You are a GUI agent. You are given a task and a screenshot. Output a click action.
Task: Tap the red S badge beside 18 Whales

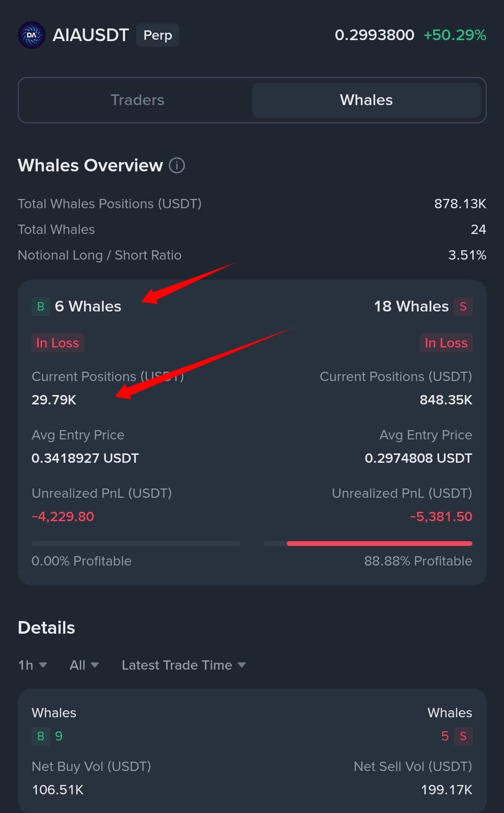[463, 307]
